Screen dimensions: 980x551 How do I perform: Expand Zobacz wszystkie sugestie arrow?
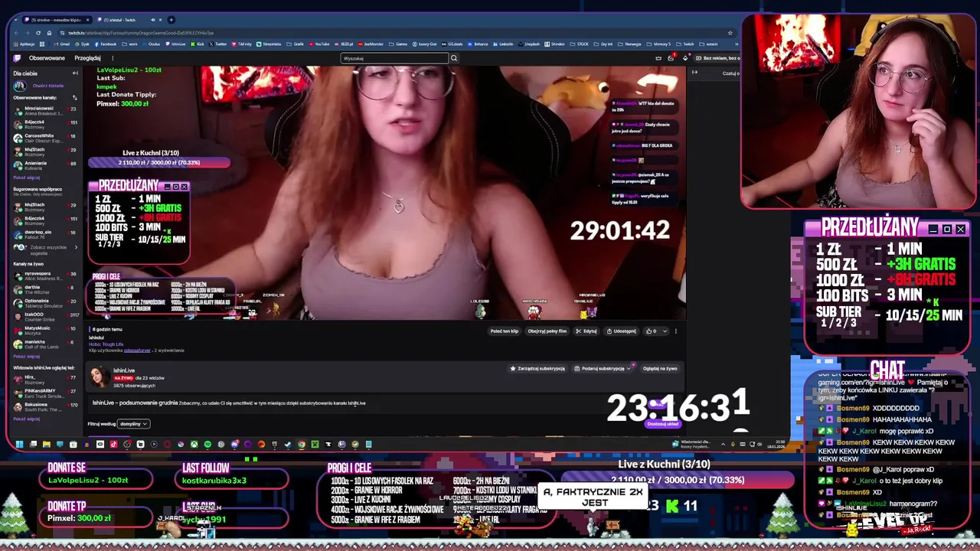pos(75,247)
